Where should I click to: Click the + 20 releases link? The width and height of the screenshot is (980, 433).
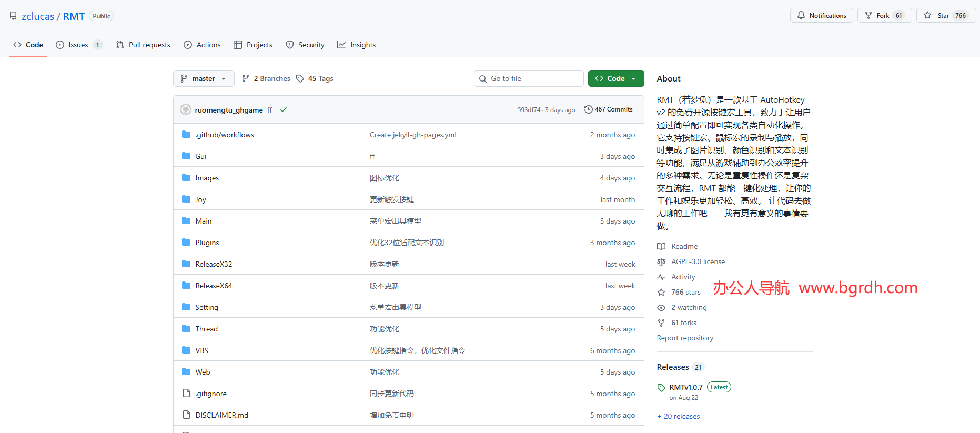678,416
